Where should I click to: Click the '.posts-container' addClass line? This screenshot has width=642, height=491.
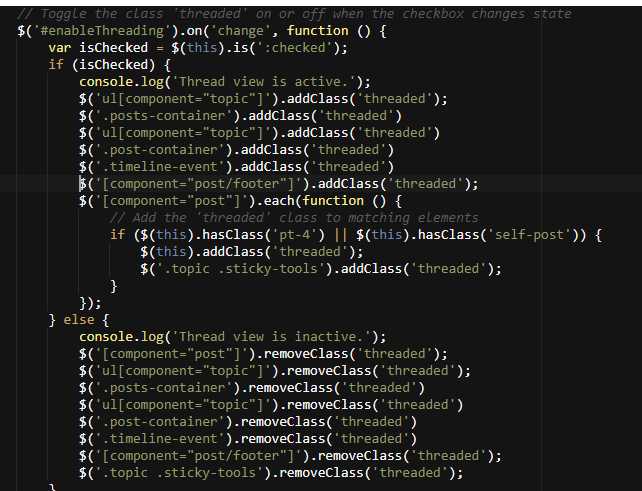240,116
